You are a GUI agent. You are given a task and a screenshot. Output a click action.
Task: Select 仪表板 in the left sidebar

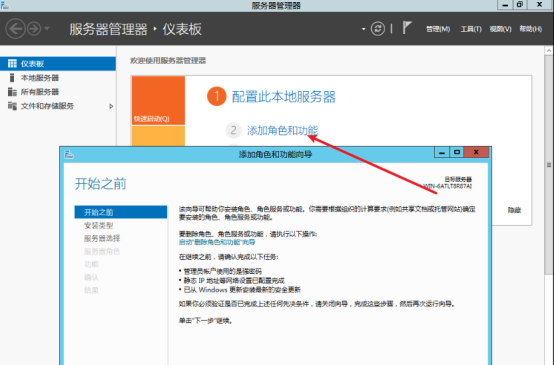point(58,64)
